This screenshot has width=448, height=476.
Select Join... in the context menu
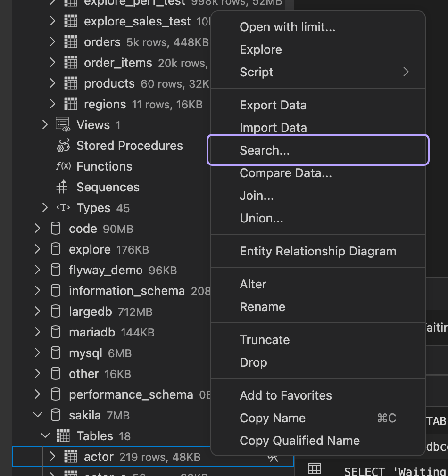point(318,196)
